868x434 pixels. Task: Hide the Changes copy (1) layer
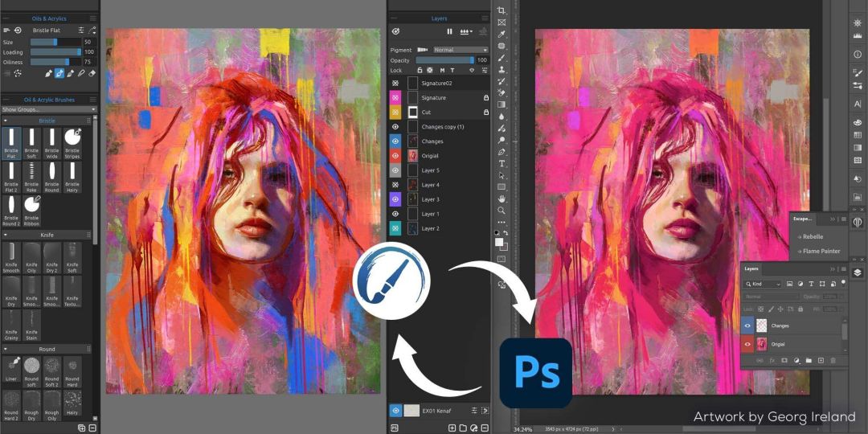[395, 127]
